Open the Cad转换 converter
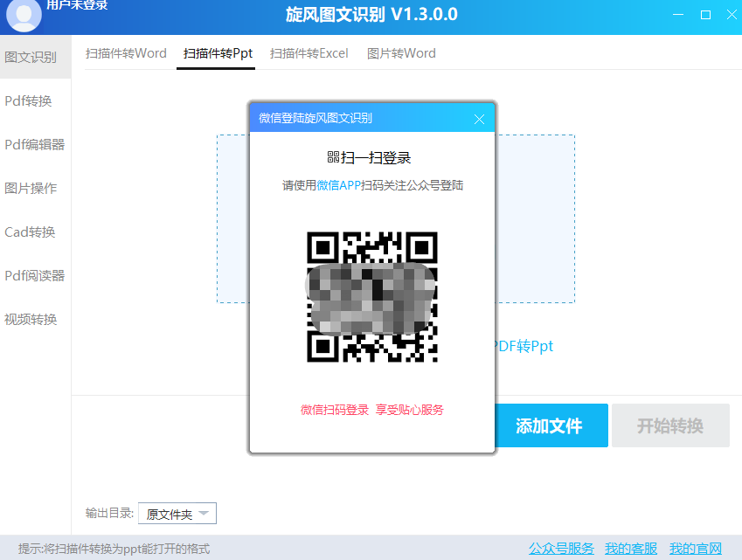This screenshot has height=560, width=742. click(x=32, y=232)
